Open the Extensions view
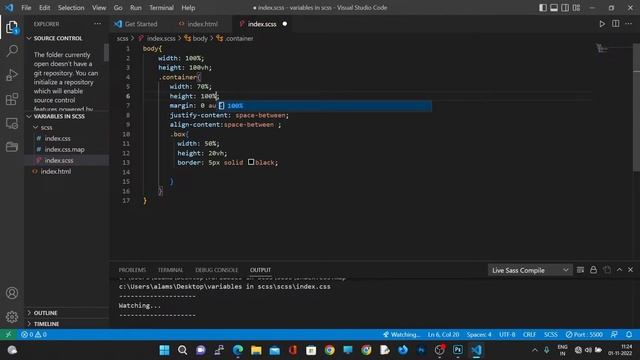This screenshot has width=640, height=360. (x=12, y=99)
